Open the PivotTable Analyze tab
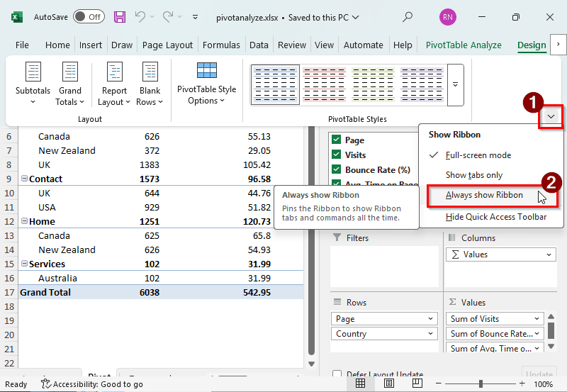The image size is (567, 392). click(464, 45)
